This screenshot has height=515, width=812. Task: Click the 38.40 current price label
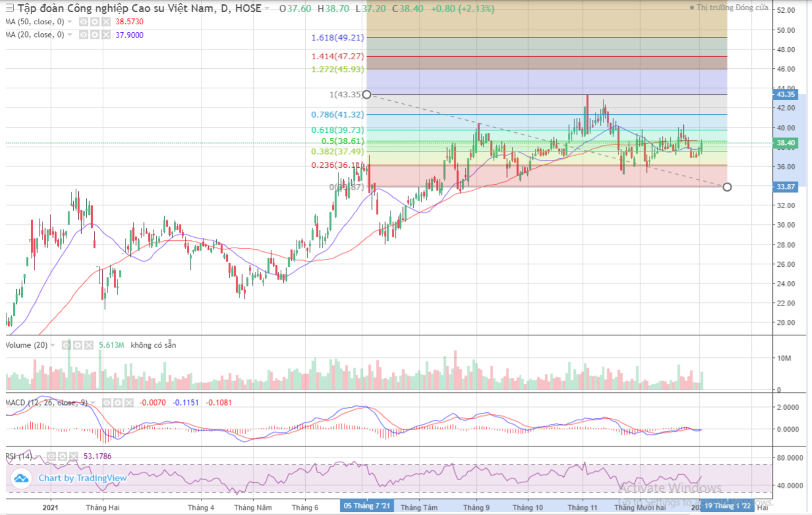click(786, 143)
